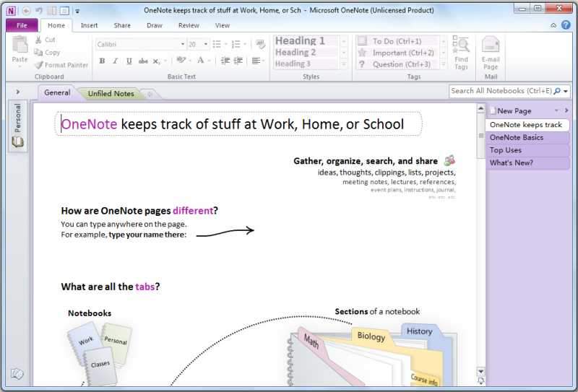
Task: Click the Copy button
Action: tap(47, 52)
